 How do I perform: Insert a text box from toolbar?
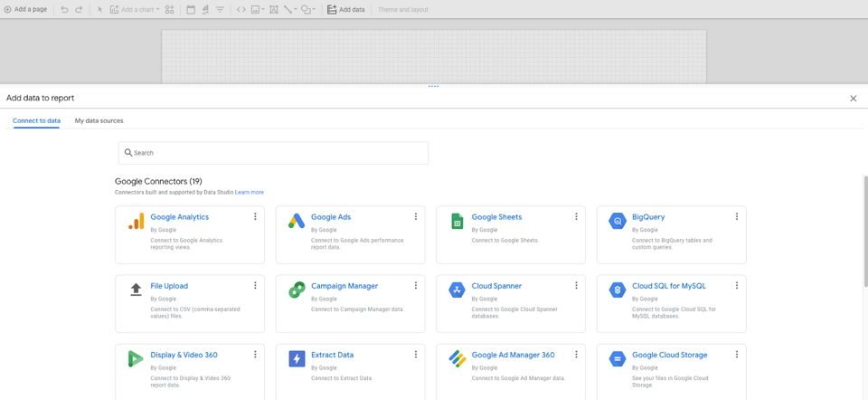274,10
